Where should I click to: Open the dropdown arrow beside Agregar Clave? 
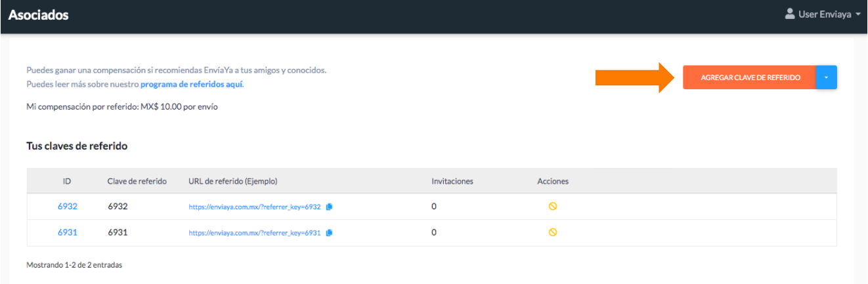[827, 77]
